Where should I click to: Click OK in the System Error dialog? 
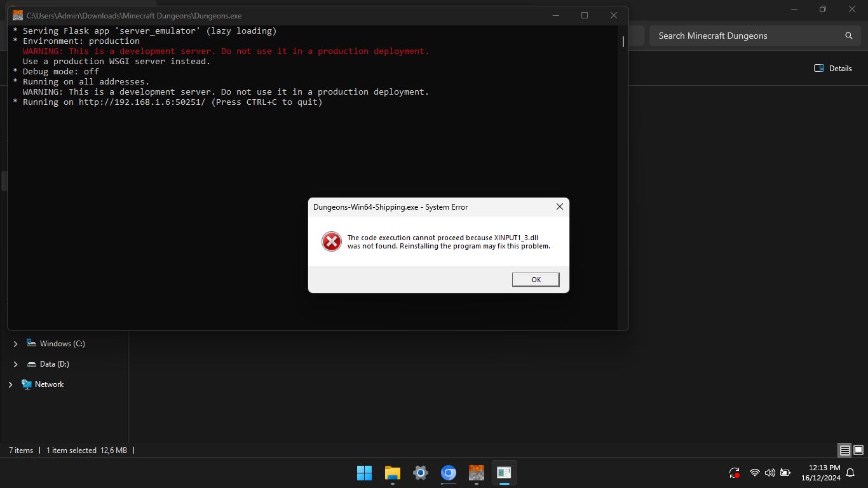coord(536,280)
